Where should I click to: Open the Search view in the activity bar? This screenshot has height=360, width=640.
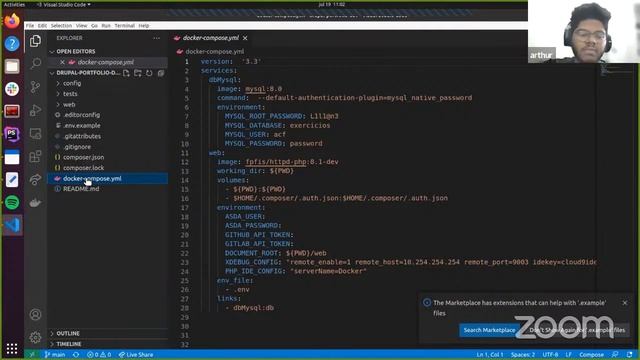pyautogui.click(x=36, y=63)
